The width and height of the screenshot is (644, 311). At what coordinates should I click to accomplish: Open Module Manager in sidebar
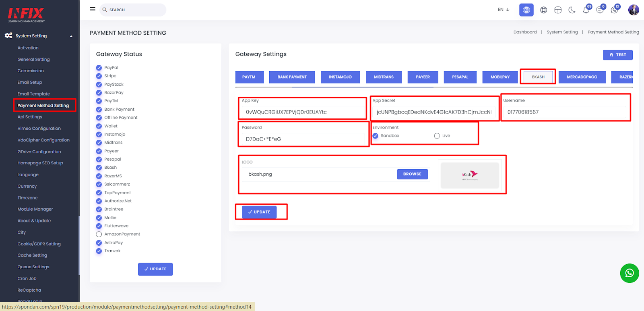click(35, 209)
